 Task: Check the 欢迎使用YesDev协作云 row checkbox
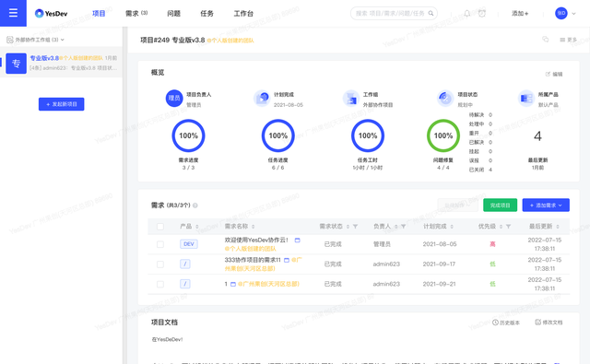click(160, 244)
